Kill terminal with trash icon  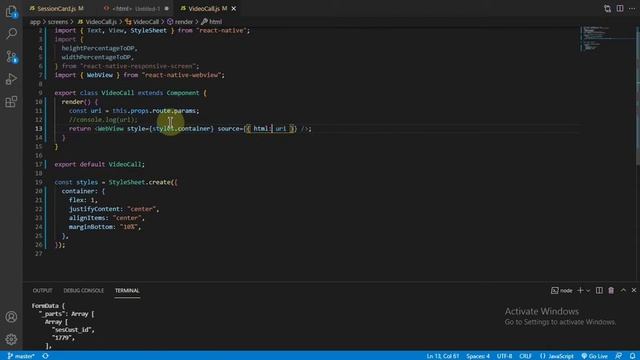pos(611,291)
